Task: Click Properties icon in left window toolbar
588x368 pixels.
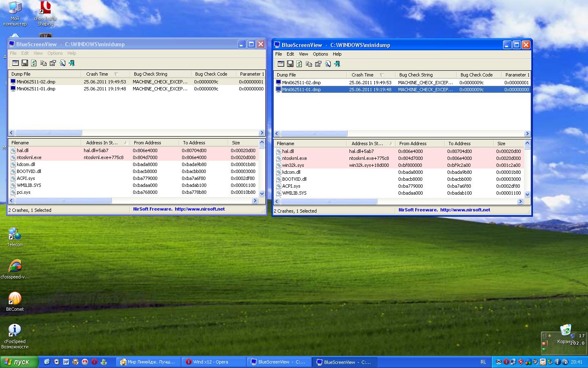Action: tap(53, 63)
